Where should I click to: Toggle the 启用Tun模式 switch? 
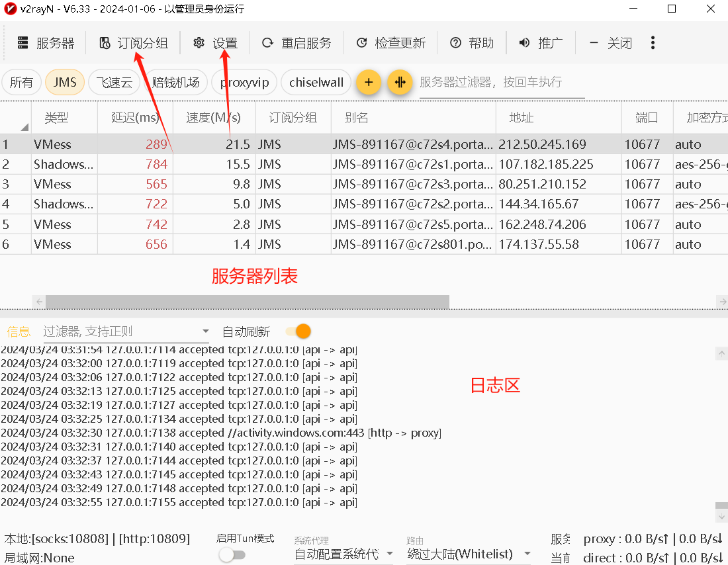[x=232, y=555]
